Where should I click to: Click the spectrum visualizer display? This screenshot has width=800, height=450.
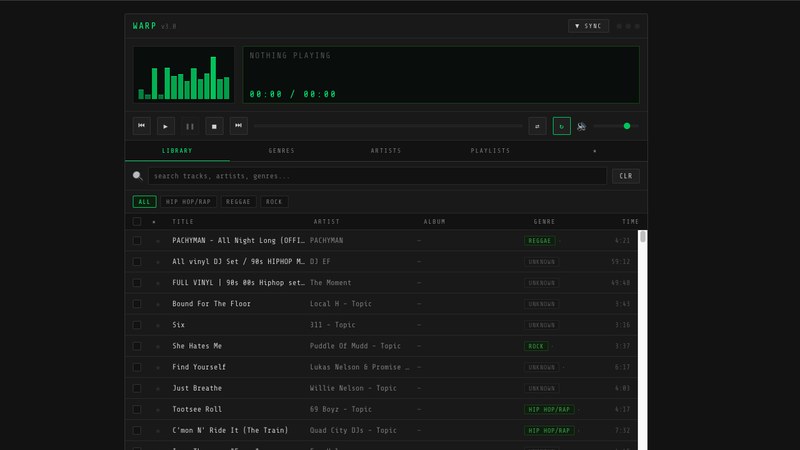point(184,75)
